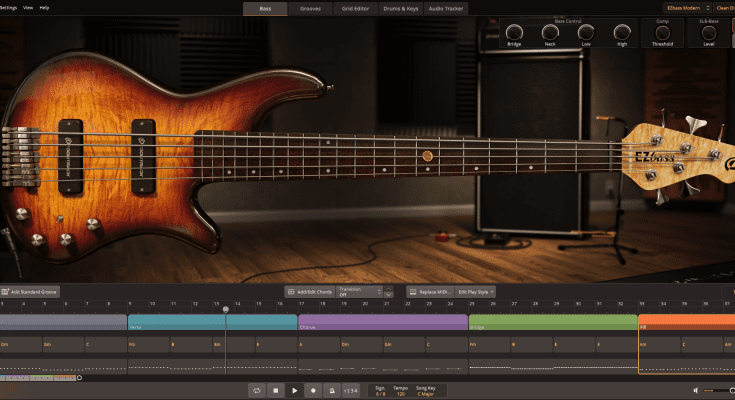Select the purple Chorus song block
735x400 pixels.
[382, 323]
